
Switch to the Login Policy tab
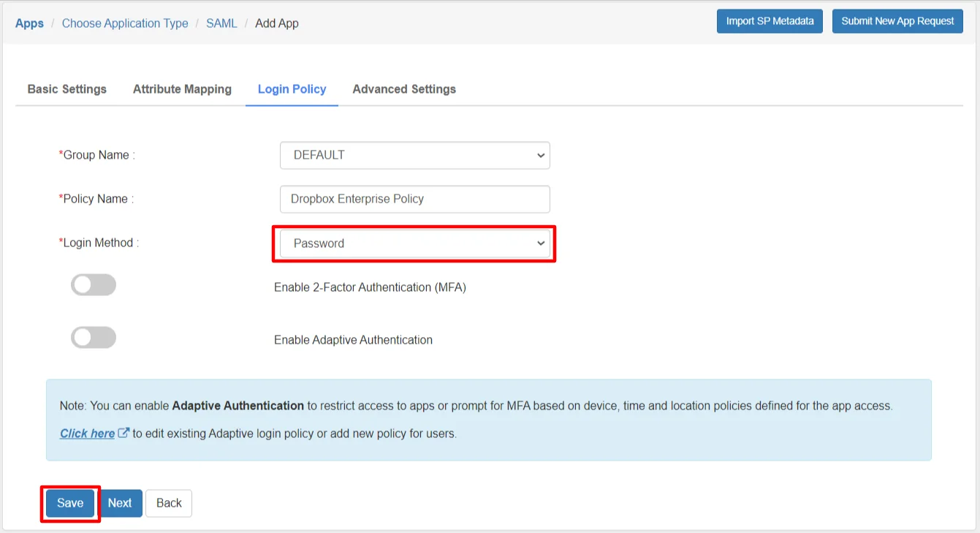[292, 88]
